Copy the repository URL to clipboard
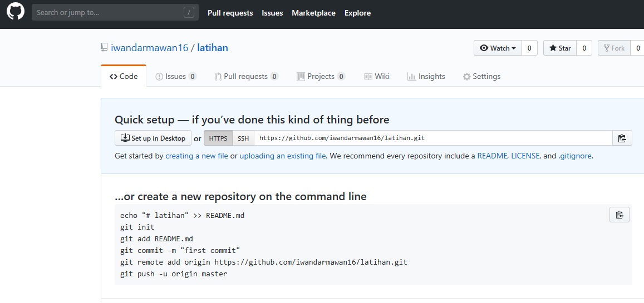Image resolution: width=644 pixels, height=303 pixels. point(622,138)
